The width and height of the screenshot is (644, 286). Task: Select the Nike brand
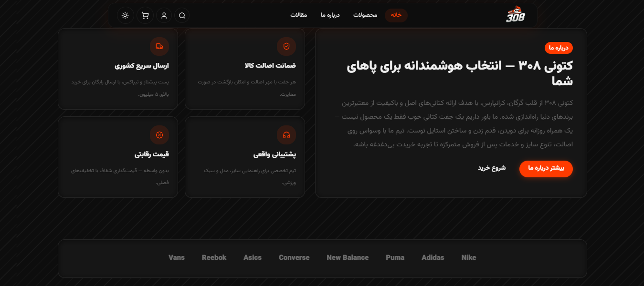(469, 257)
